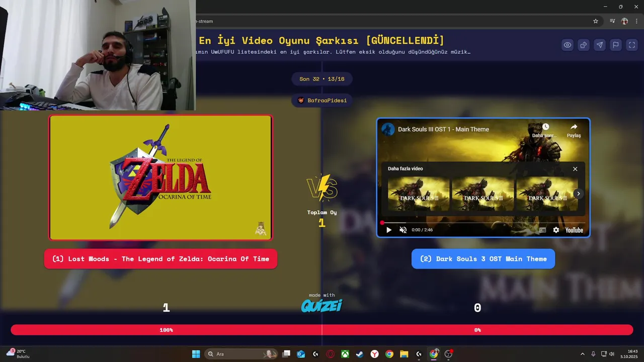Toggle subtitles in the YouTube player
The image size is (644, 362).
pyautogui.click(x=542, y=230)
